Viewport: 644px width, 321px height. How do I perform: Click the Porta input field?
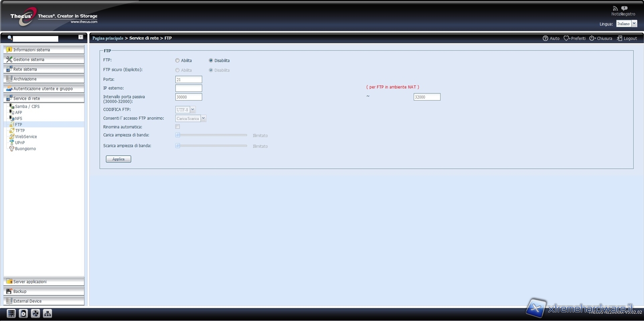[x=188, y=80]
